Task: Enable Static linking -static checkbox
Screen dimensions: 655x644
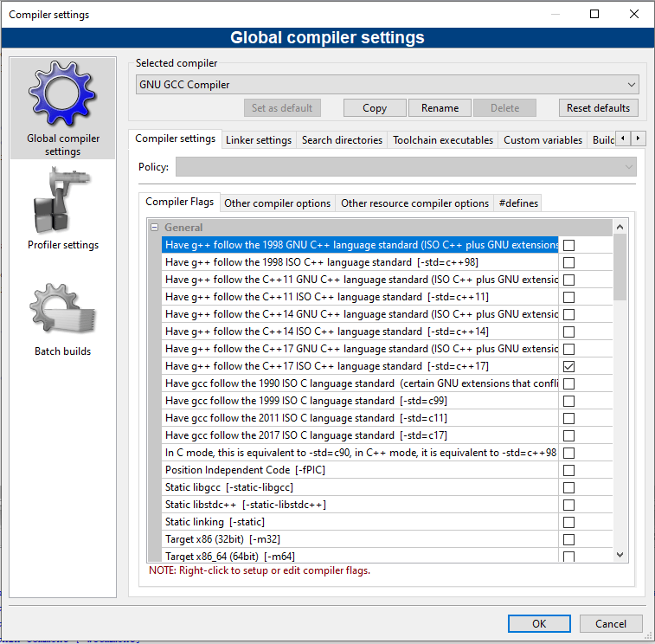Action: 568,523
